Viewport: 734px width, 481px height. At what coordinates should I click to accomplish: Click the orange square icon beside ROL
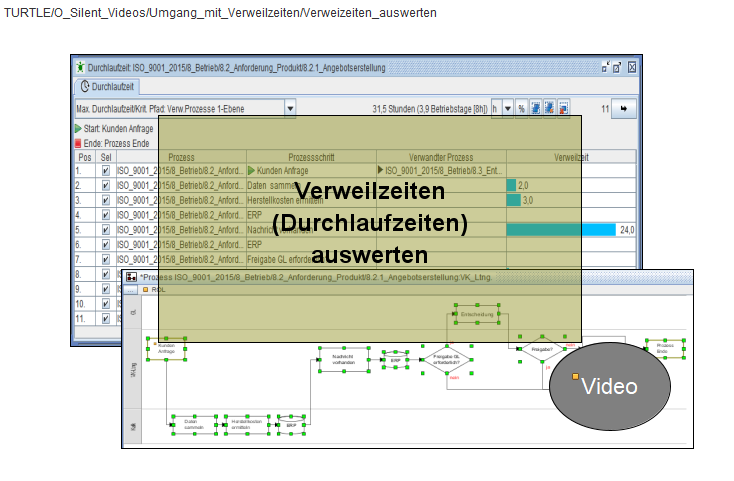click(146, 290)
